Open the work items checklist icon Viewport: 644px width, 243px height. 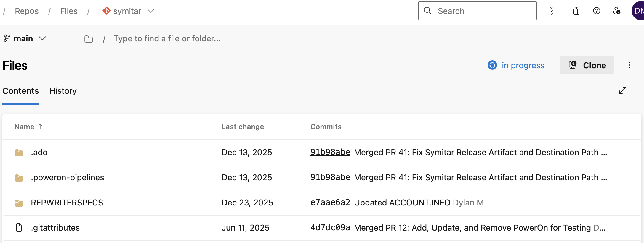click(555, 11)
